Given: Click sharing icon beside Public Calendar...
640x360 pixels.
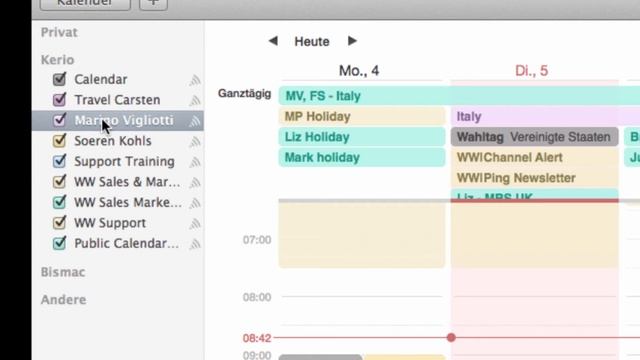Looking at the screenshot, I should 195,244.
